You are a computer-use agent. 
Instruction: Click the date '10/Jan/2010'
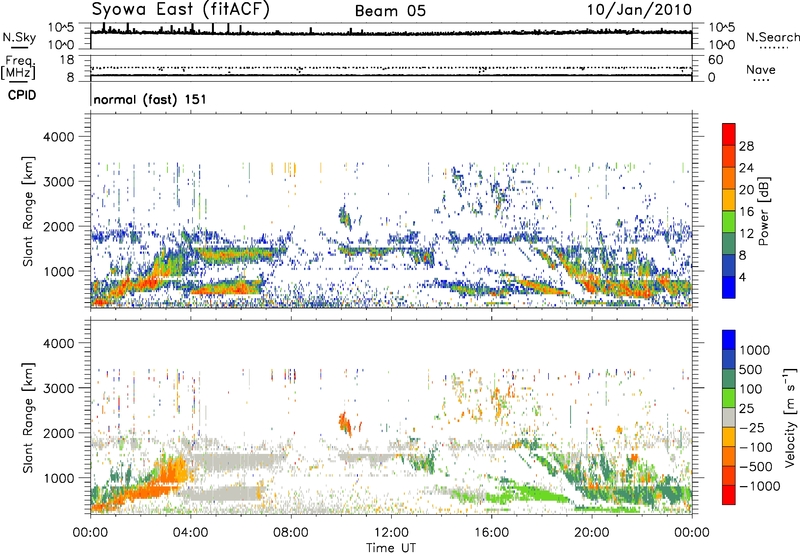[640, 10]
